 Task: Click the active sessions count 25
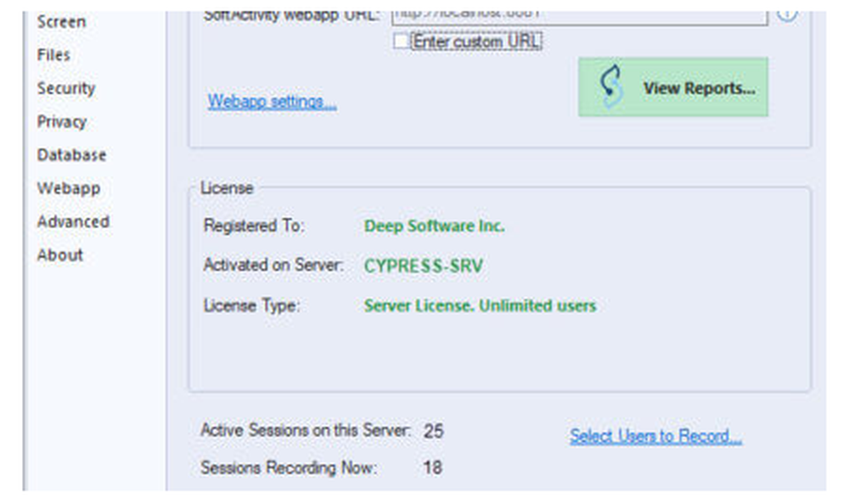[x=434, y=432]
